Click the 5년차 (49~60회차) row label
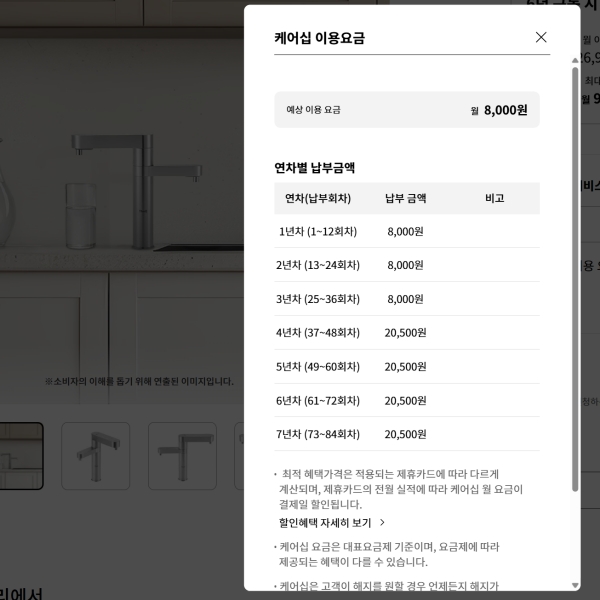 click(x=318, y=367)
